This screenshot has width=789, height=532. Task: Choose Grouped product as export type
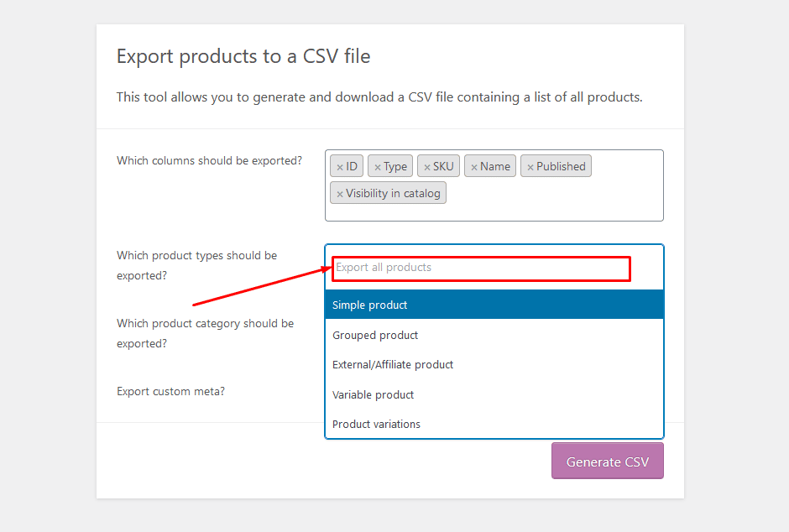coord(494,335)
